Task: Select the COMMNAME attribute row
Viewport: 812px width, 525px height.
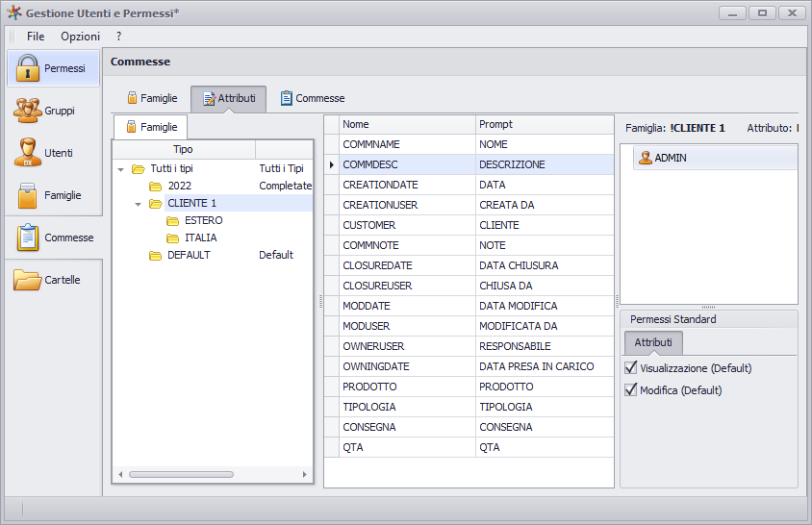Action: pyautogui.click(x=469, y=144)
